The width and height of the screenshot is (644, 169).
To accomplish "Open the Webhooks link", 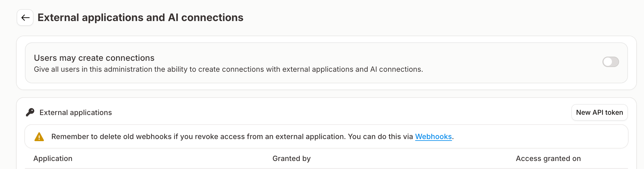I will pos(433,137).
